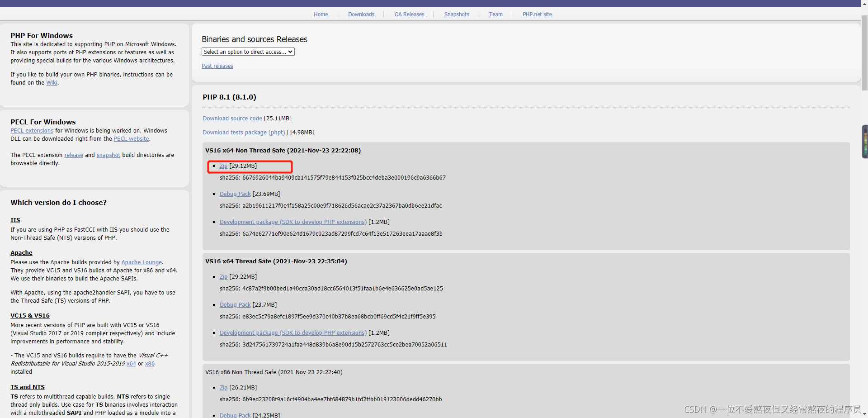Download Debug Pack 23.69MB for x64 Non Thread Safe
This screenshot has height=418, width=868.
(x=235, y=194)
